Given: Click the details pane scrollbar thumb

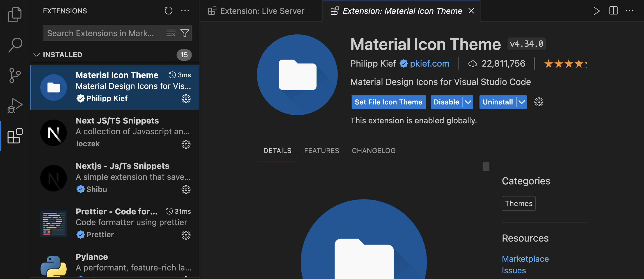Looking at the screenshot, I should 486,166.
